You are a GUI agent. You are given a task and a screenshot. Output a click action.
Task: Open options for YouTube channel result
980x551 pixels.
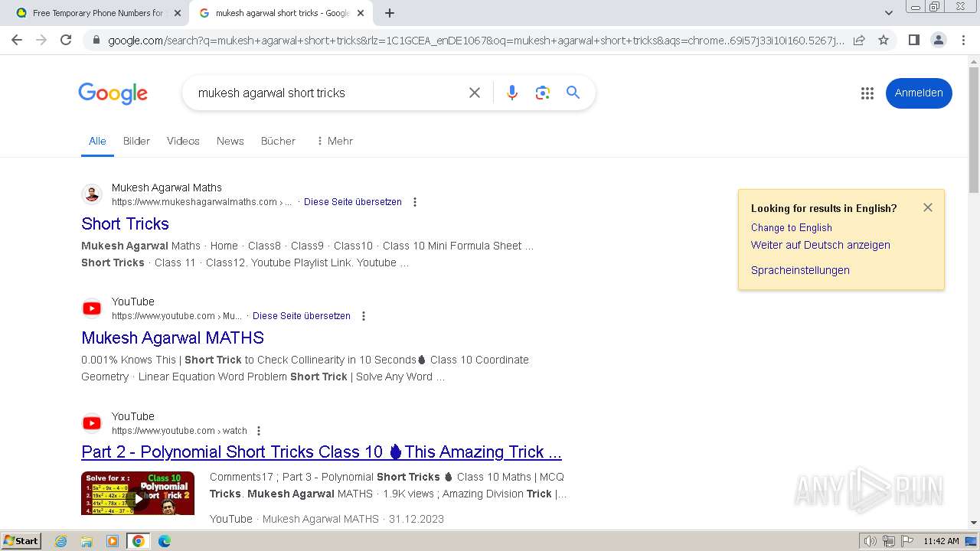pyautogui.click(x=364, y=316)
